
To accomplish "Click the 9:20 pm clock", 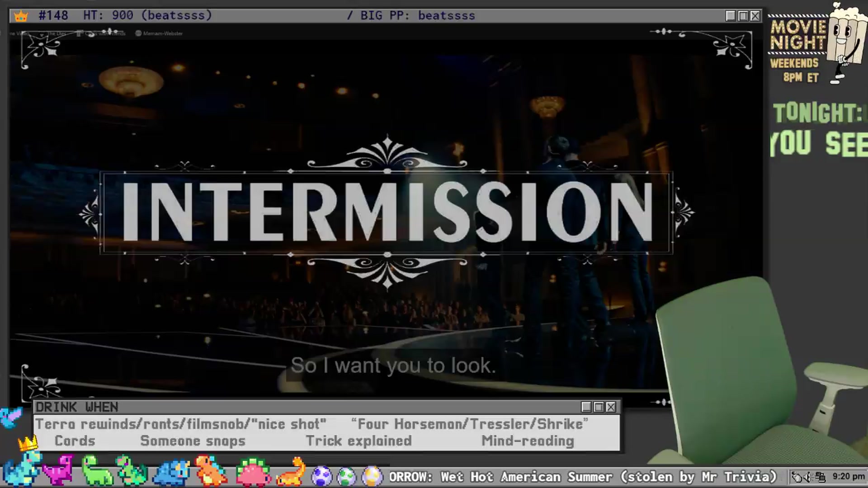I will (849, 476).
